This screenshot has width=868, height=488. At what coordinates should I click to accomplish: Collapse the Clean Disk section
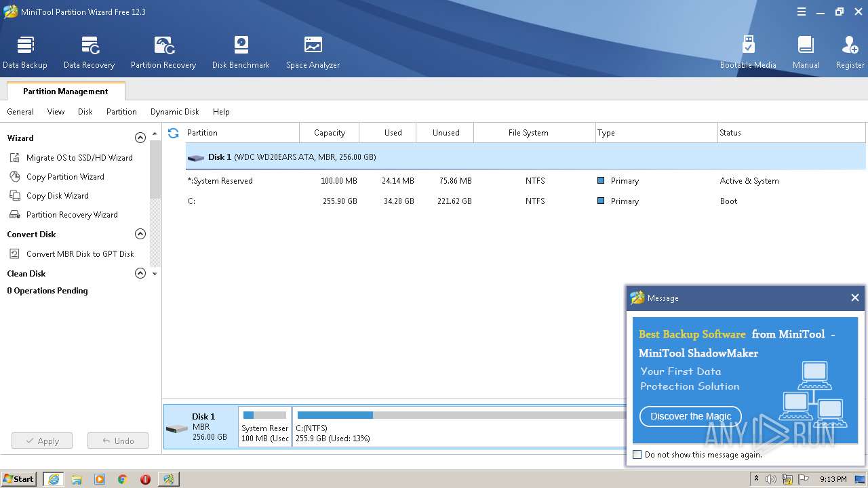click(x=140, y=273)
